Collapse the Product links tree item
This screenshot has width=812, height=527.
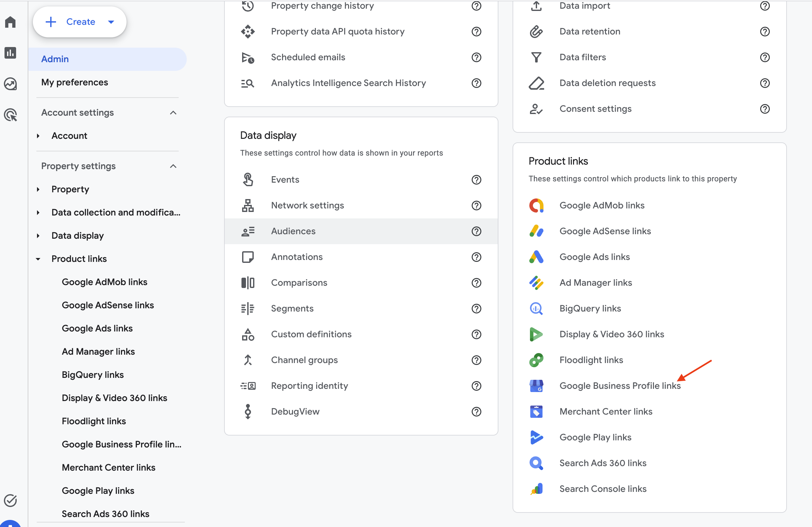point(38,259)
